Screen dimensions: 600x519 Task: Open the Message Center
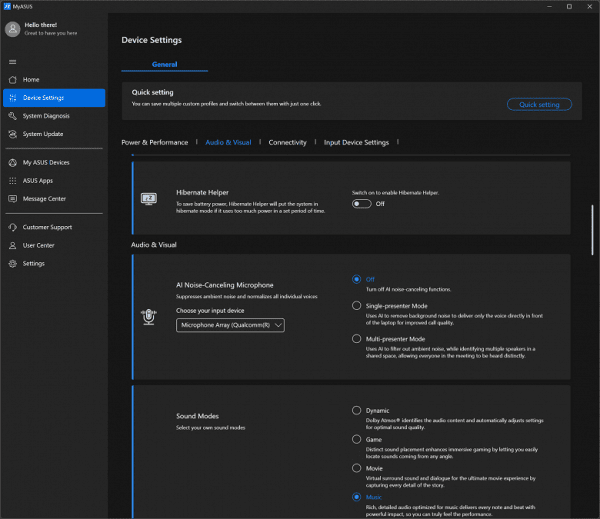[44, 198]
